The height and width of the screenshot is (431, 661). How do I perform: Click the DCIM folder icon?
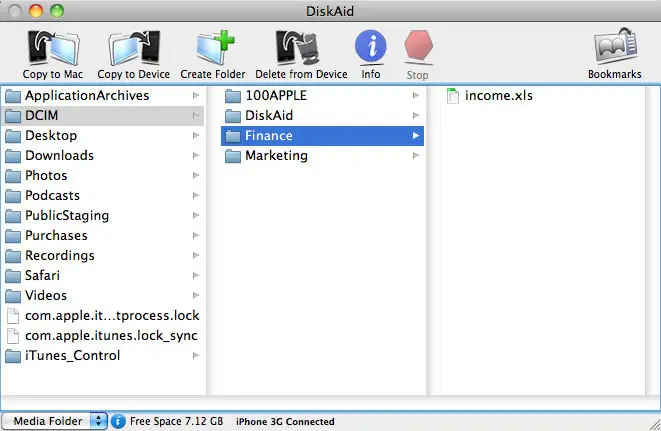tap(13, 116)
